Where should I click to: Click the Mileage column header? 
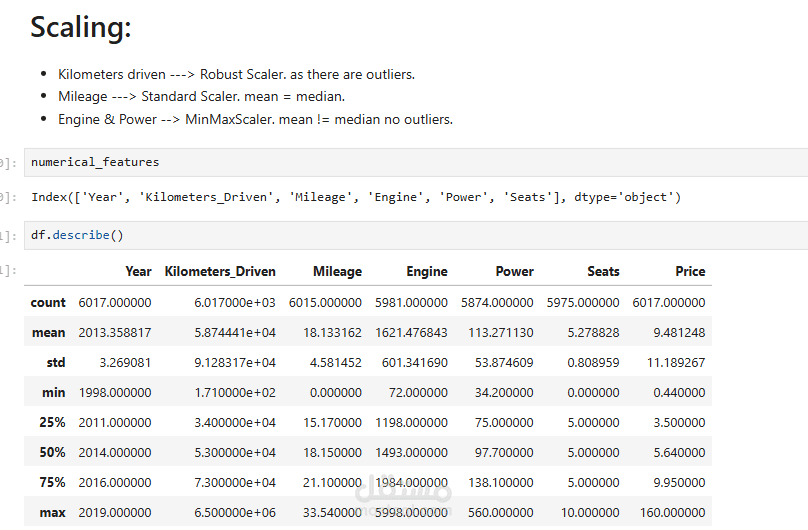coord(337,271)
